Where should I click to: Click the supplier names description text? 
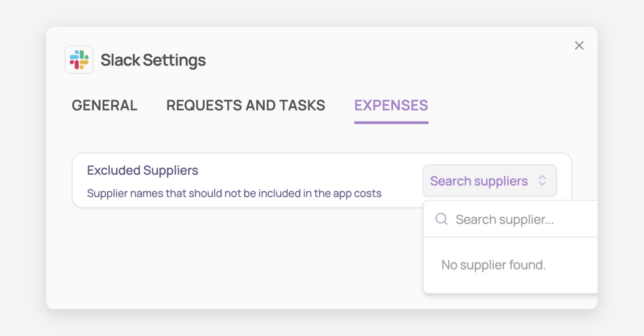pos(234,193)
